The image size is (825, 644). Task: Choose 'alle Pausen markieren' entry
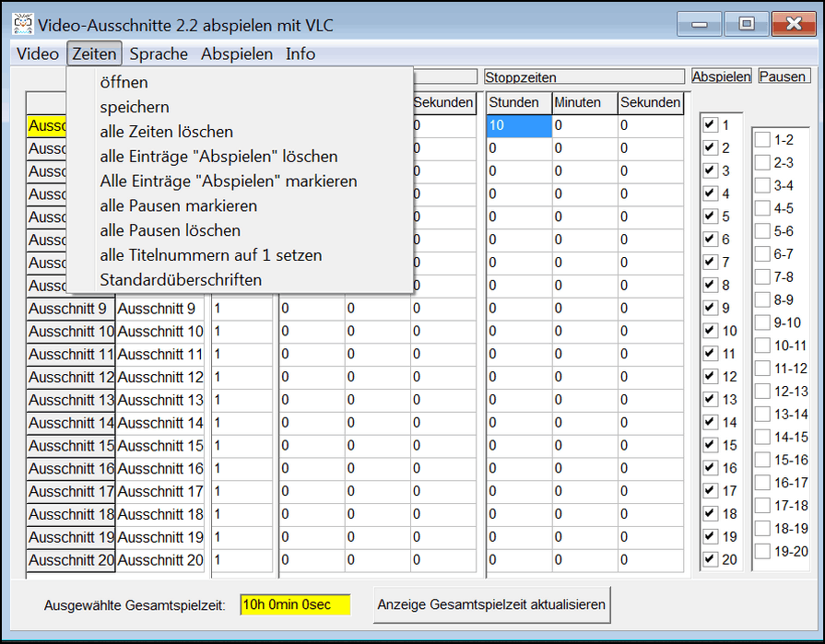point(178,205)
